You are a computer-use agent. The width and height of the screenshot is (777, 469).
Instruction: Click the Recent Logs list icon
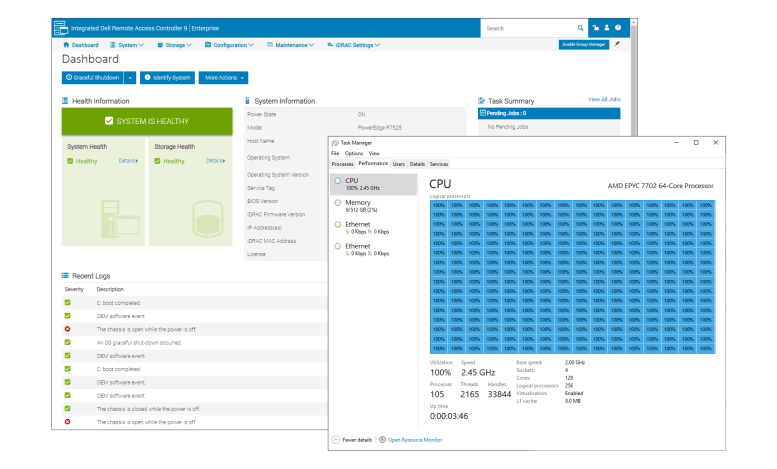[65, 276]
